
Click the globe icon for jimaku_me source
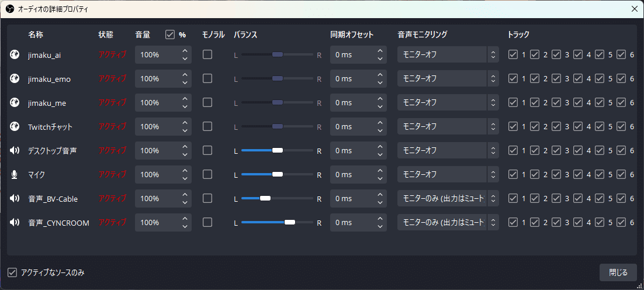point(15,103)
